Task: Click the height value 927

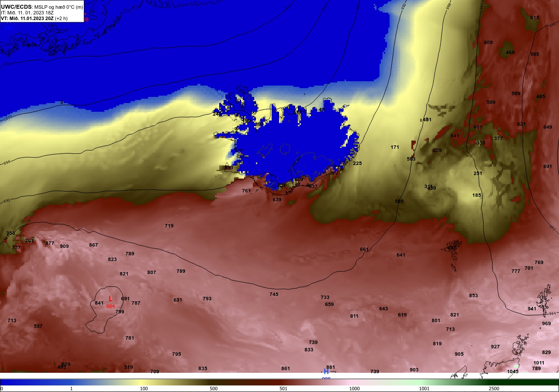Action: tap(495, 347)
